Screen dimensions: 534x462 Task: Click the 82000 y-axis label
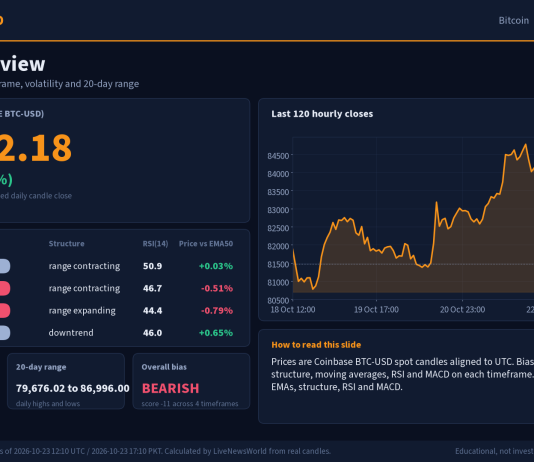point(278,246)
